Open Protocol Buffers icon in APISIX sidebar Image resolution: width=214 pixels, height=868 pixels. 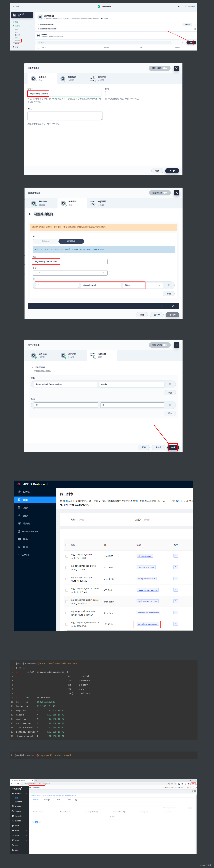pos(19,531)
